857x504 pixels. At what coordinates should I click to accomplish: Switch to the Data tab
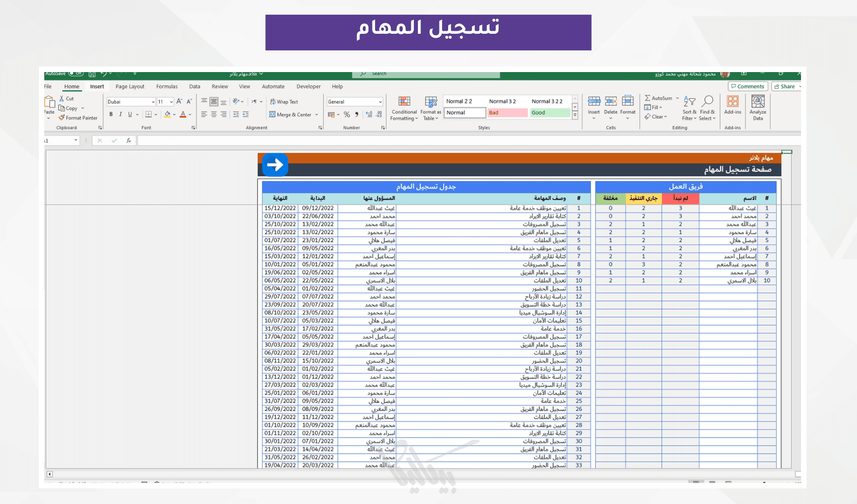pyautogui.click(x=195, y=87)
